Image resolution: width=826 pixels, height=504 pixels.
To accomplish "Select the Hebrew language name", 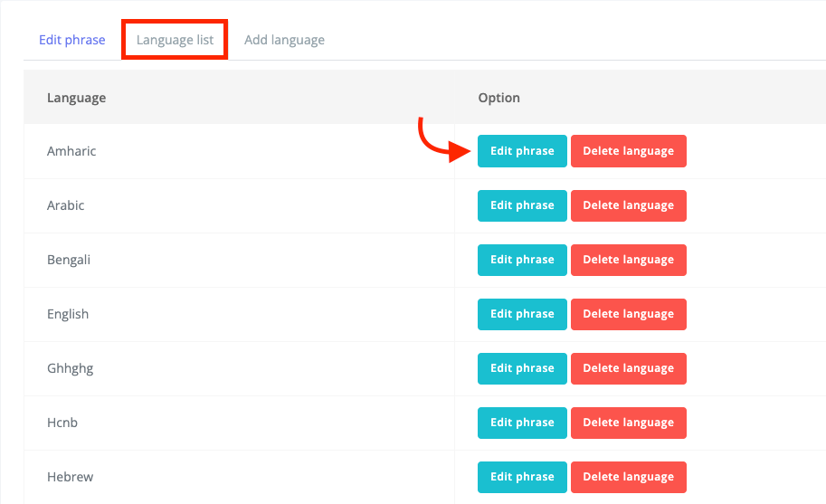I will click(70, 477).
